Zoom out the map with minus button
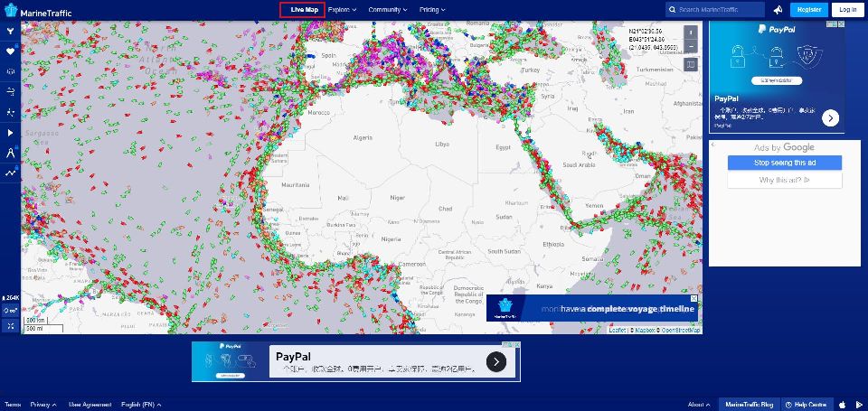This screenshot has height=411, width=868. [x=692, y=46]
